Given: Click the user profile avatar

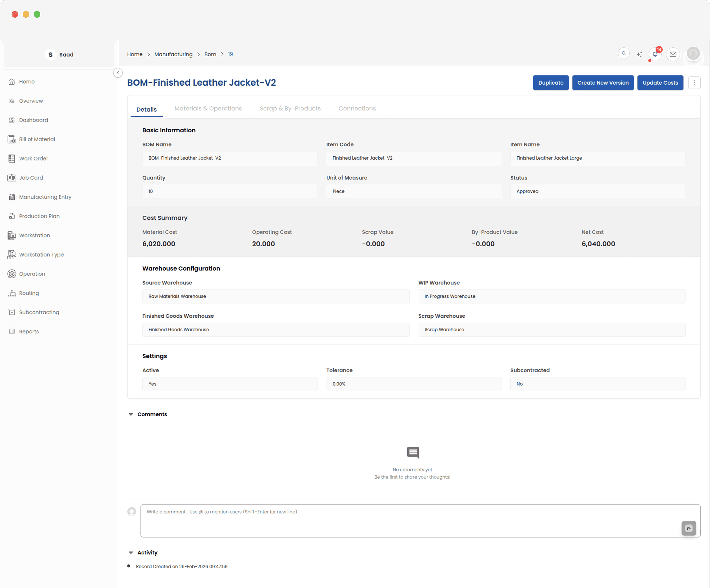Looking at the screenshot, I should coord(693,54).
